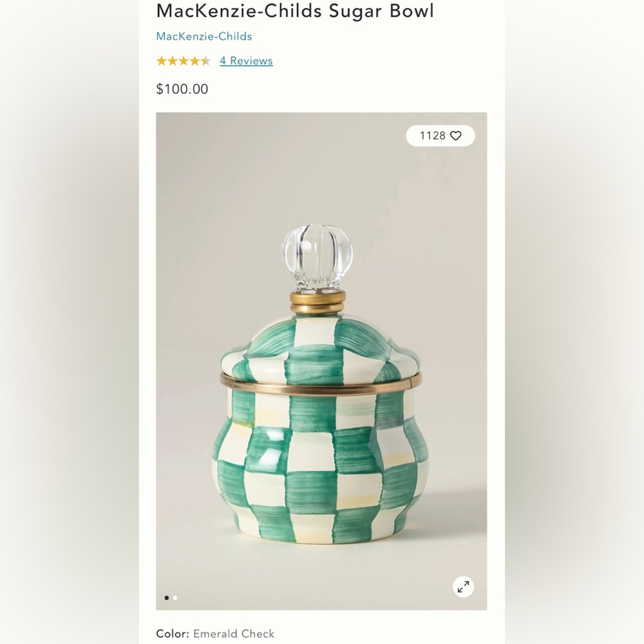Select the second carousel dot
The image size is (644, 644).
click(x=175, y=598)
